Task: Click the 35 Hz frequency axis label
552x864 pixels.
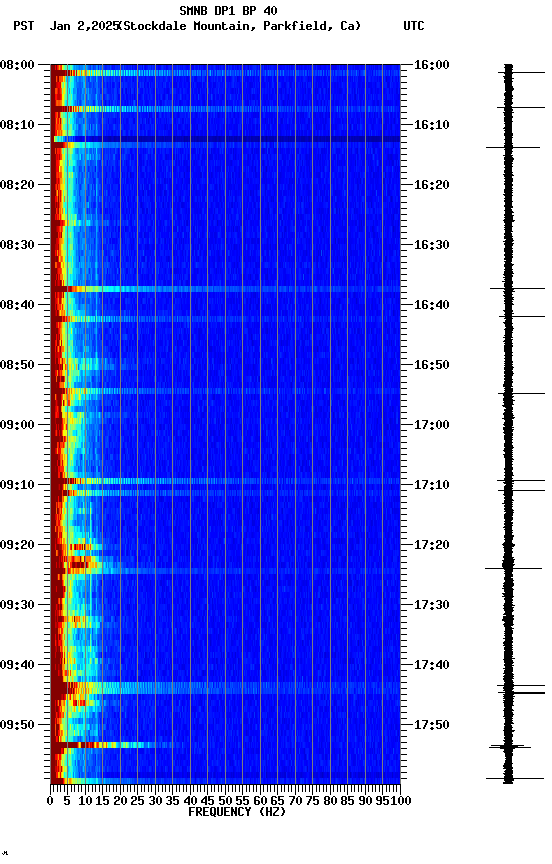Action: click(172, 801)
